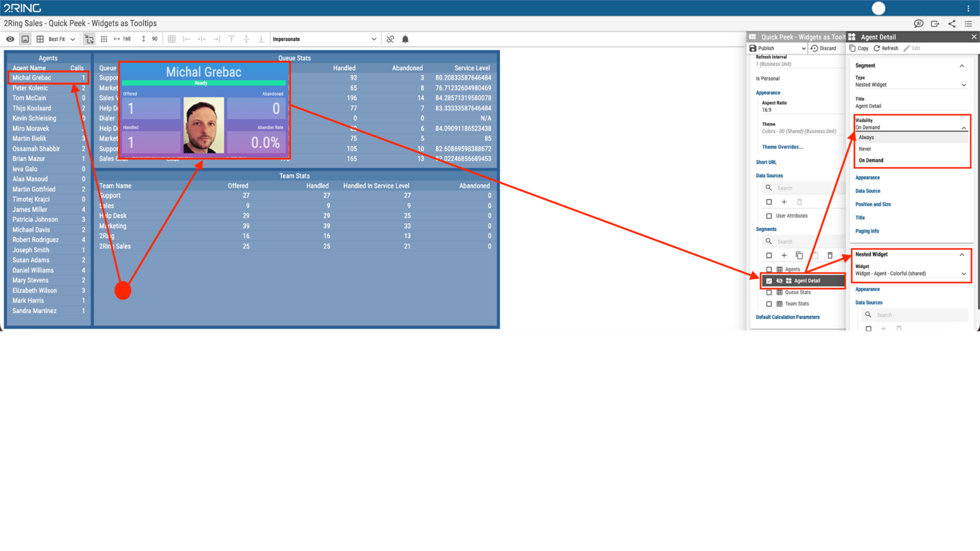
Task: Click the add plus icon in Segments toolbar
Action: pos(784,256)
